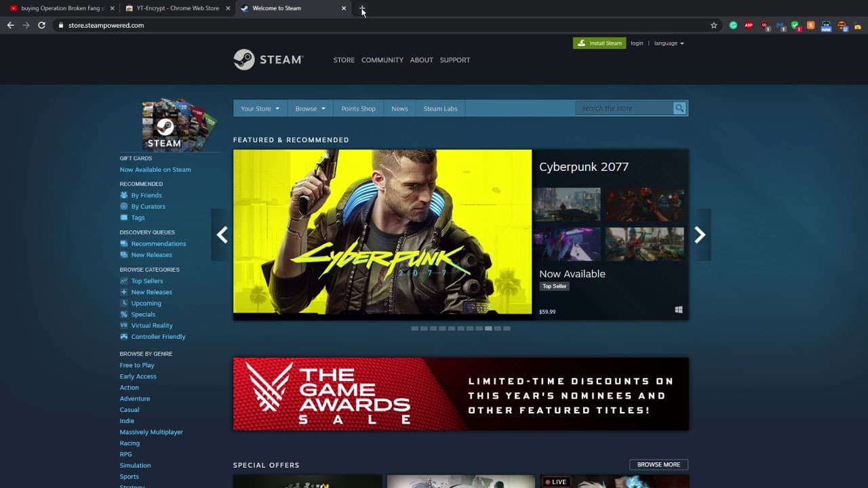Click the $59.99 price
868x488 pixels.
pos(547,312)
